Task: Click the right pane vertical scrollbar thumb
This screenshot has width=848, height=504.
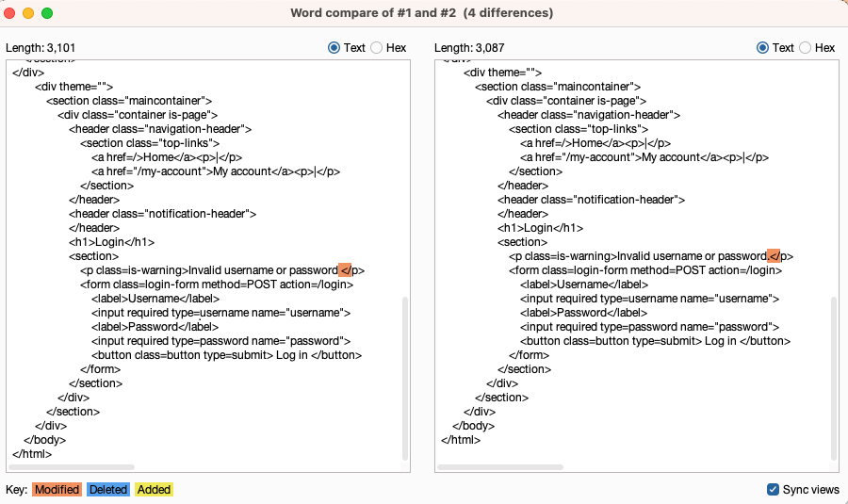Action: tap(835, 377)
